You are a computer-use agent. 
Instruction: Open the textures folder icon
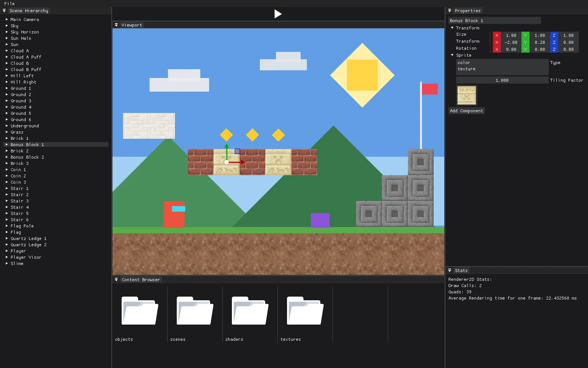305,311
